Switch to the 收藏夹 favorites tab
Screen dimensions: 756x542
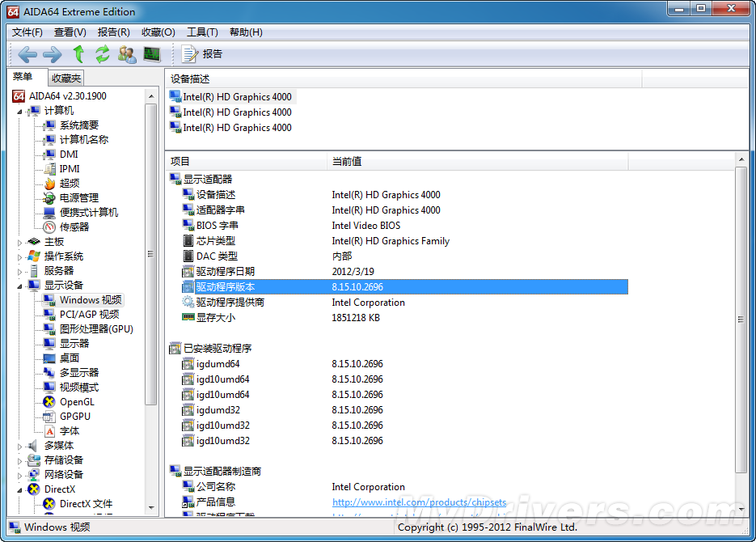65,78
